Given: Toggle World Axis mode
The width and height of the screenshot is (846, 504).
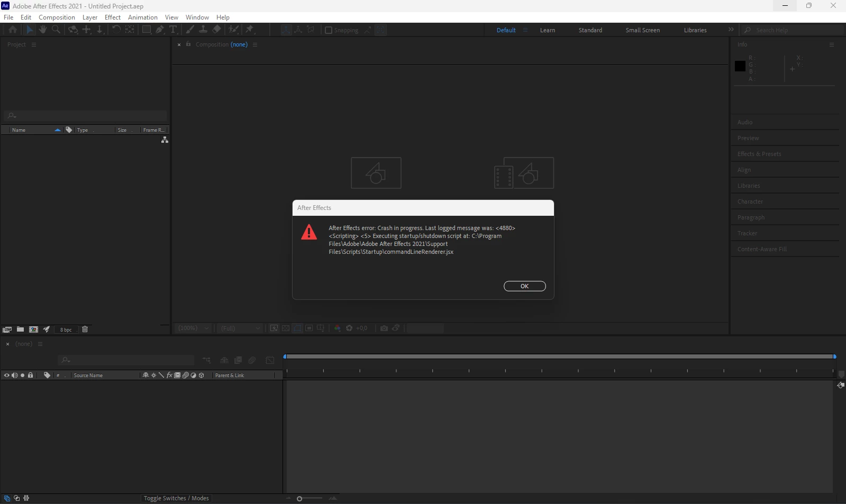Looking at the screenshot, I should point(298,30).
